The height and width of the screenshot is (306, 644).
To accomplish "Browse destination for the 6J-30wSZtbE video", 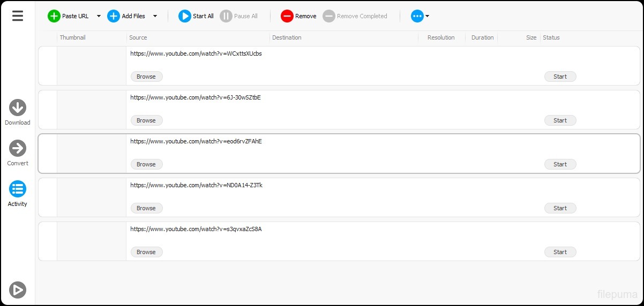I will 146,120.
